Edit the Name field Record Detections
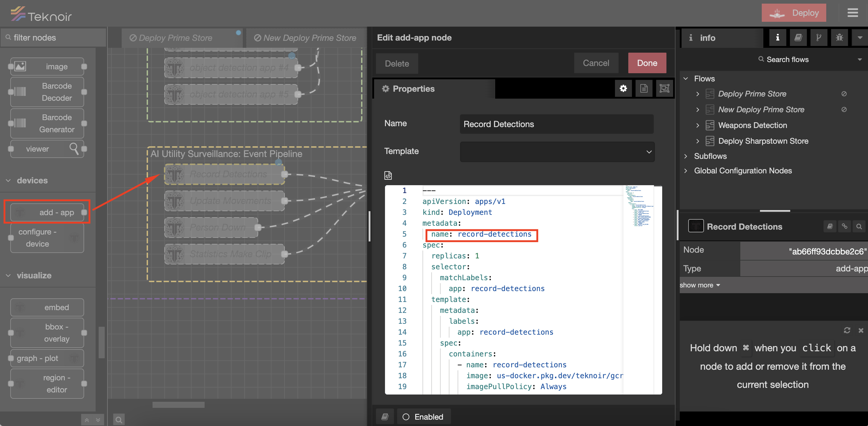 [557, 124]
